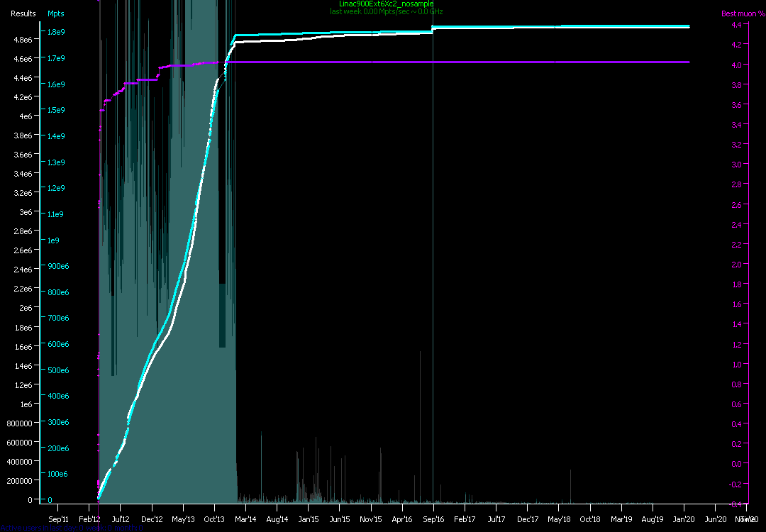Click the 1e6 value on Results axis
Viewport: 766px width, 532px height.
pos(26,404)
